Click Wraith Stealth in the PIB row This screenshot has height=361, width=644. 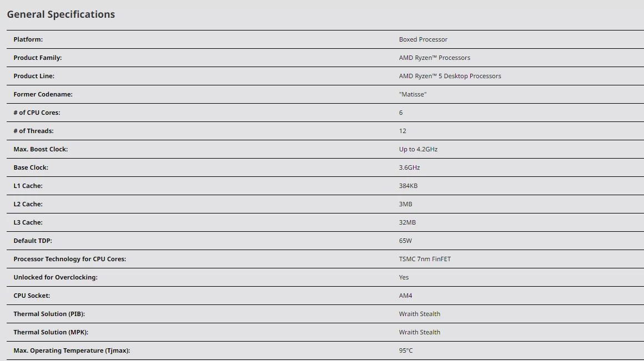(419, 314)
